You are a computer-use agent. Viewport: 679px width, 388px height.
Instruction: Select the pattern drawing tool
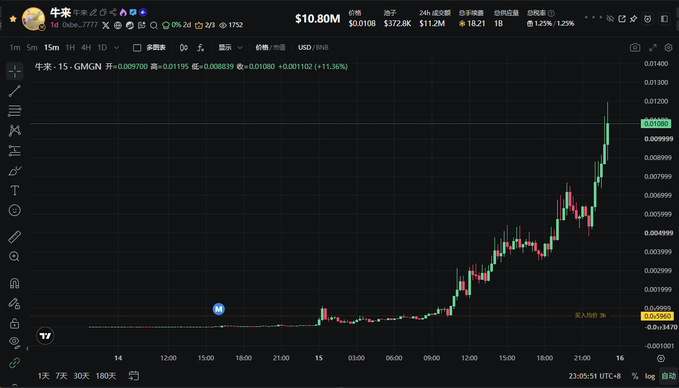pos(15,130)
